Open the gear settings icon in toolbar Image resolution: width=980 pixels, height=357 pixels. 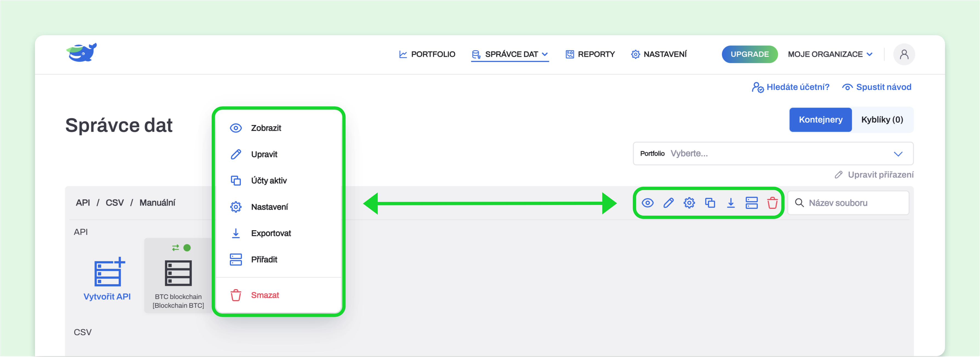(x=689, y=203)
